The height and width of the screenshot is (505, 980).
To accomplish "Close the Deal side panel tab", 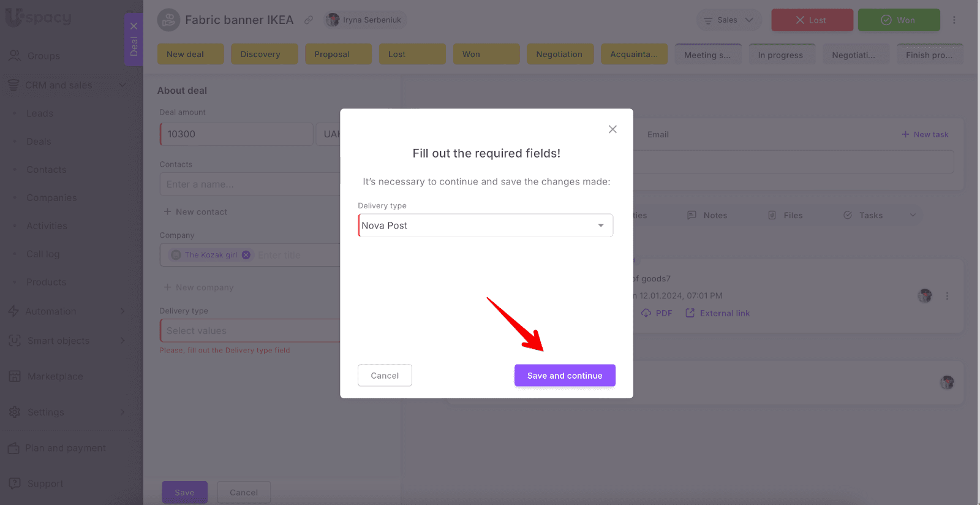I will coord(134,26).
